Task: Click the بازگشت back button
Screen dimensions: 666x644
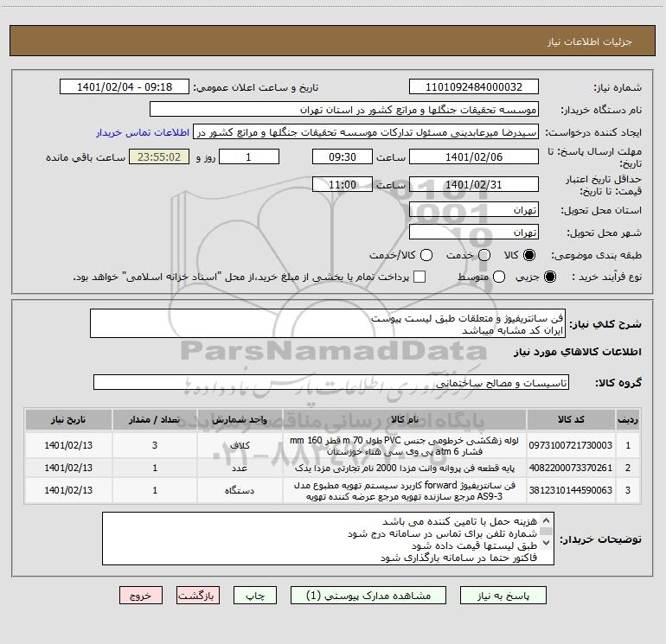Action: point(198,596)
